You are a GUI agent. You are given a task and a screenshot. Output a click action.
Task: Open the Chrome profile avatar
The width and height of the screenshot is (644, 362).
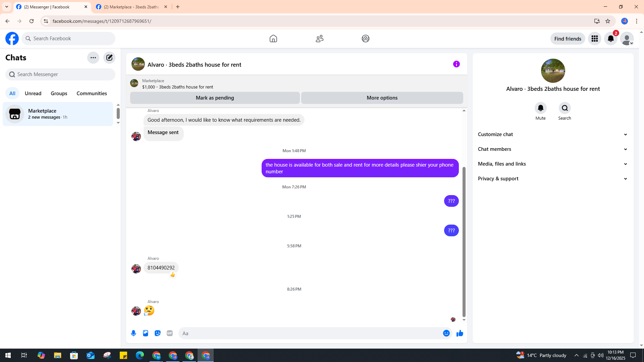(625, 21)
